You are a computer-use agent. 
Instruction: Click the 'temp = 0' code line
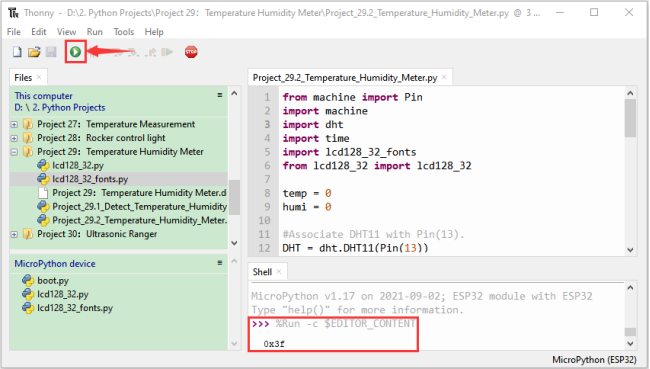click(x=307, y=193)
